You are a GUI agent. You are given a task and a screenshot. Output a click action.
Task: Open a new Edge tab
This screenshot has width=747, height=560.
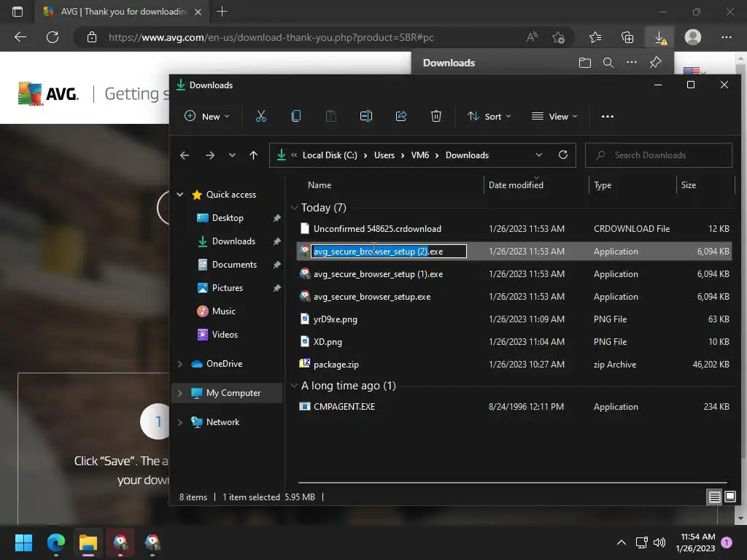[222, 12]
